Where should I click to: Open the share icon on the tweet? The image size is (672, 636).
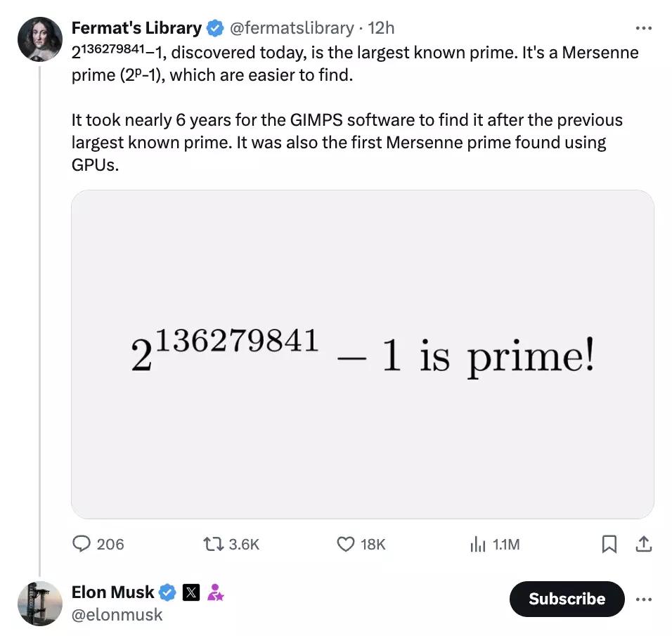pos(644,544)
